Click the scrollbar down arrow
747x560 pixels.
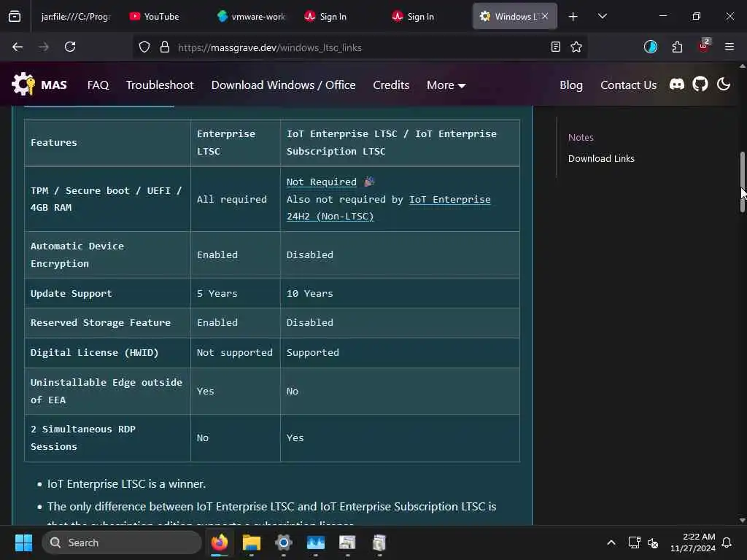[x=742, y=521]
